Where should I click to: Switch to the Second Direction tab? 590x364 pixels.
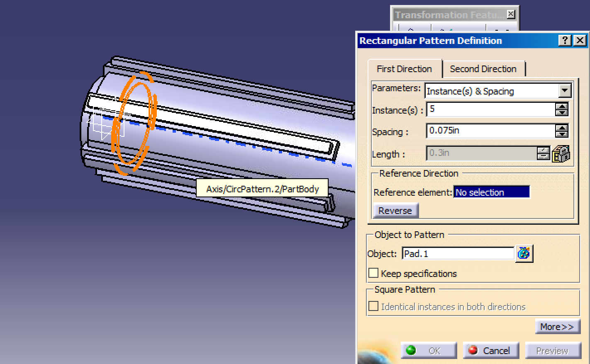coord(483,69)
